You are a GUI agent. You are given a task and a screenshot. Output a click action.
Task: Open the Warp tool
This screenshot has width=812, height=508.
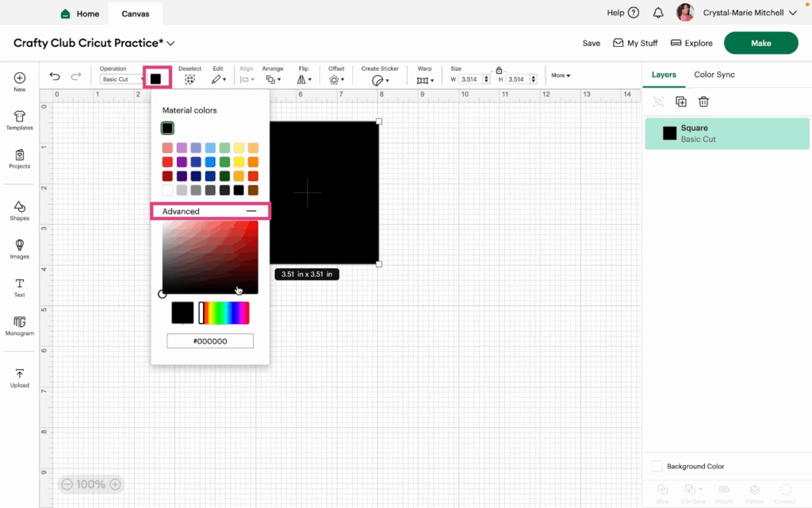[425, 80]
